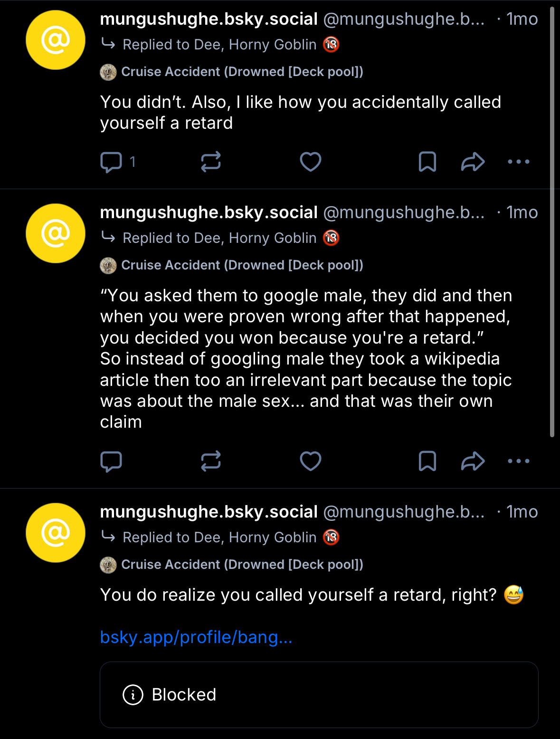The height and width of the screenshot is (739, 560).
Task: Reply to the "google male" post
Action: [112, 461]
